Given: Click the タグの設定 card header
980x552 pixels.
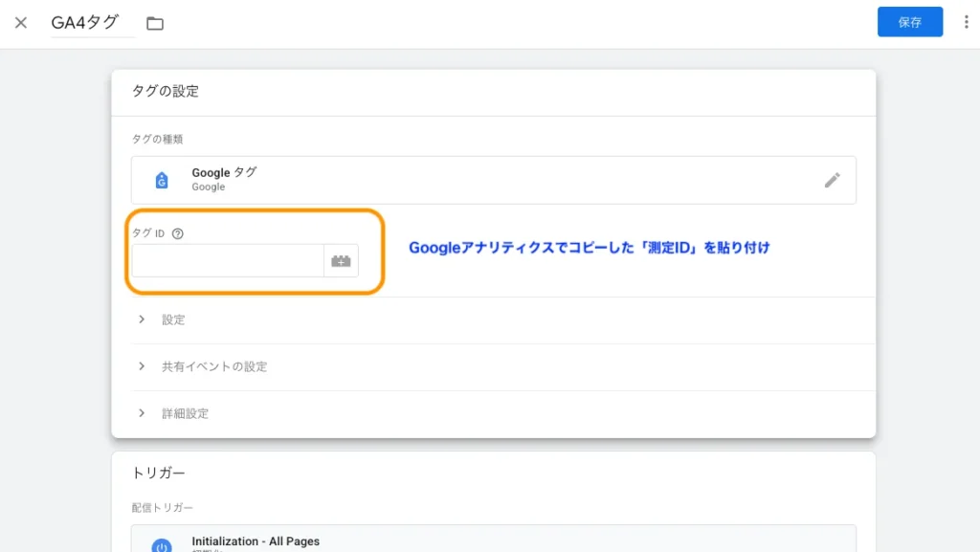Looking at the screenshot, I should [166, 92].
